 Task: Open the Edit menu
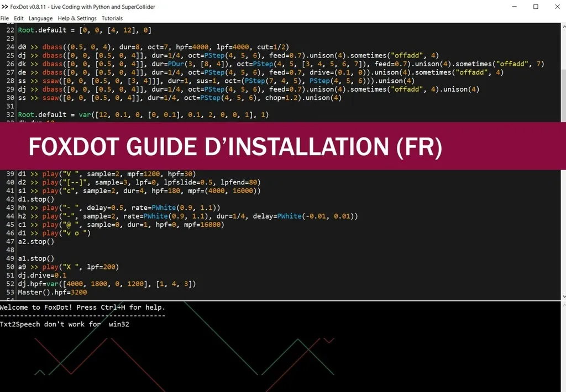tap(19, 18)
